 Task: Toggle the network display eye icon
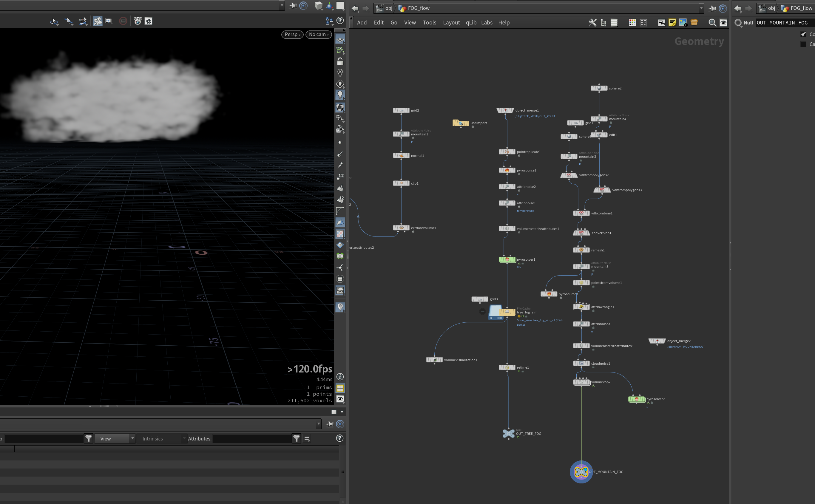[x=723, y=23]
